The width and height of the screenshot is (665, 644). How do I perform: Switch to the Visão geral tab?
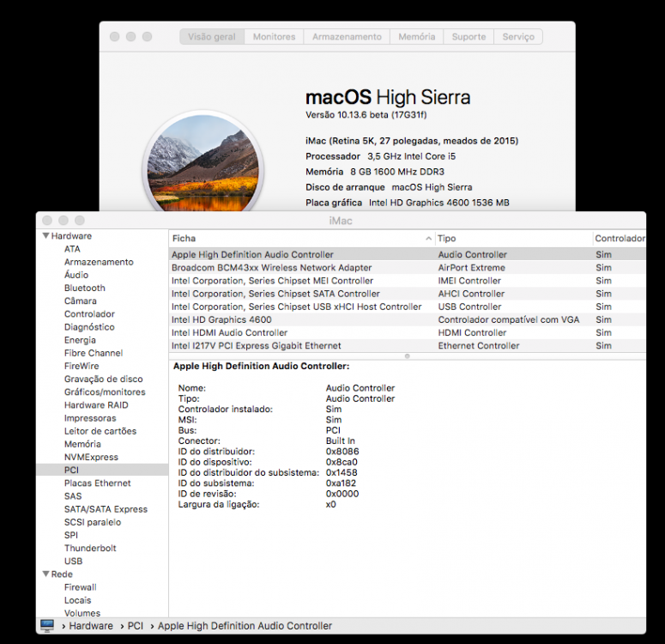pyautogui.click(x=212, y=37)
